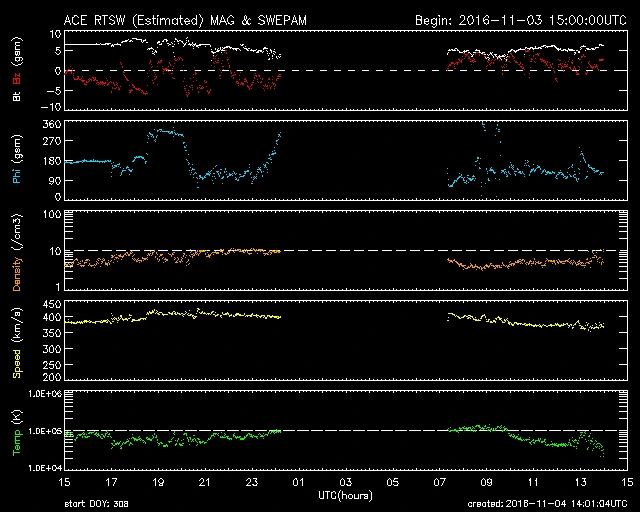Click the '300' tick on Speed axis
Image resolution: width=640 pixels, height=512 pixels.
tap(52, 349)
